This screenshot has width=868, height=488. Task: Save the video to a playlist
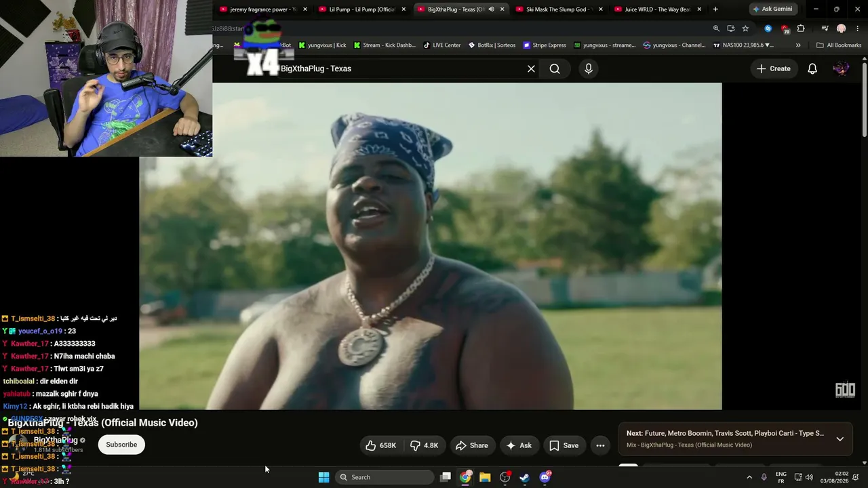pyautogui.click(x=564, y=445)
